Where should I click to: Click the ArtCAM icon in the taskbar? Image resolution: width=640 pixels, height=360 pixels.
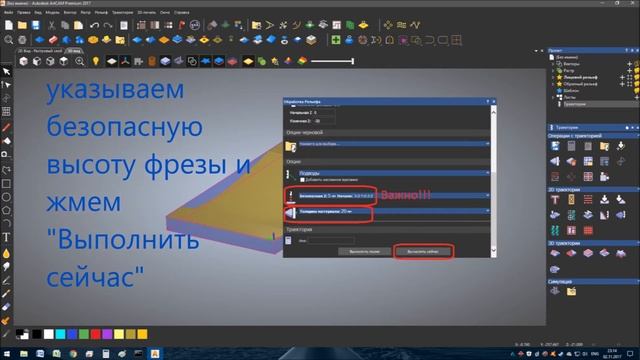pos(155,354)
